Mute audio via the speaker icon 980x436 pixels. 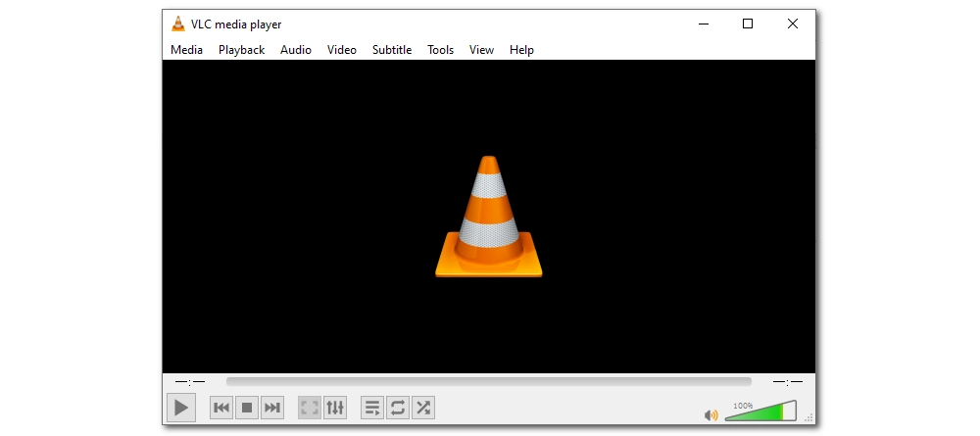(710, 414)
